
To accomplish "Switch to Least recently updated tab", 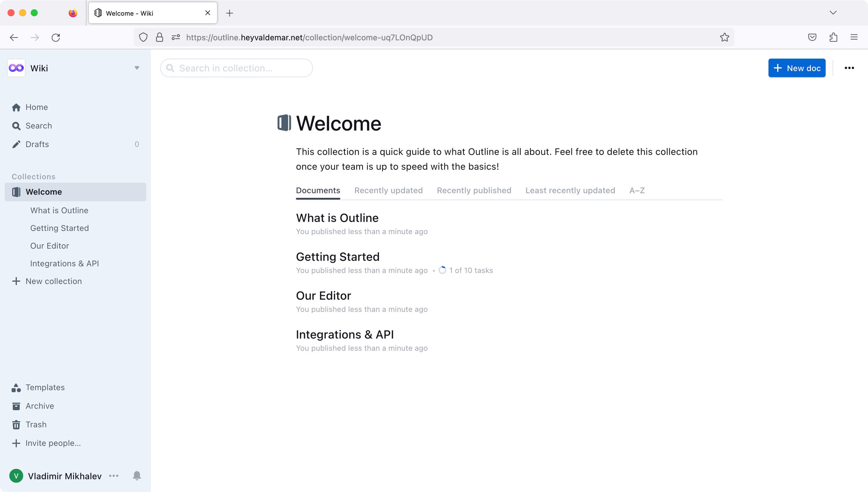I will (570, 190).
